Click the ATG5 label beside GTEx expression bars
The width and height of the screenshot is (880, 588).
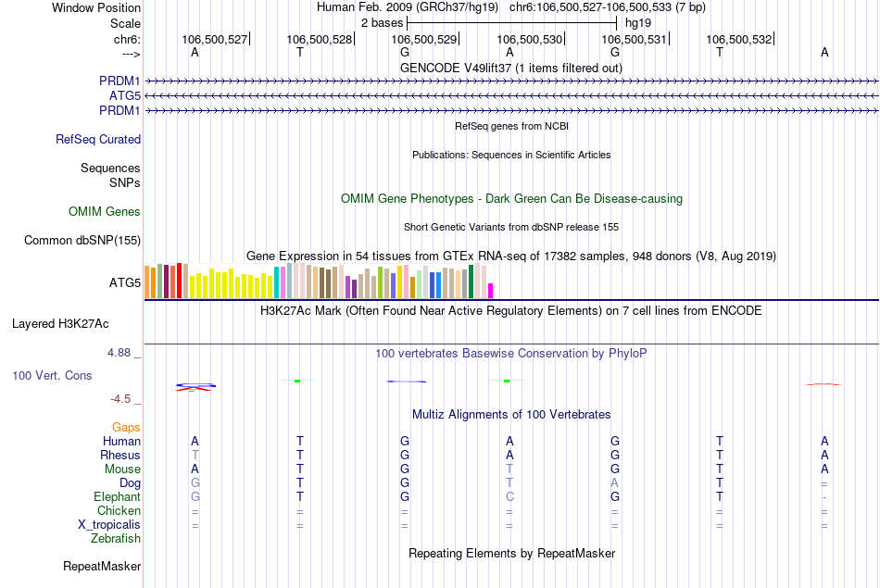pos(125,282)
